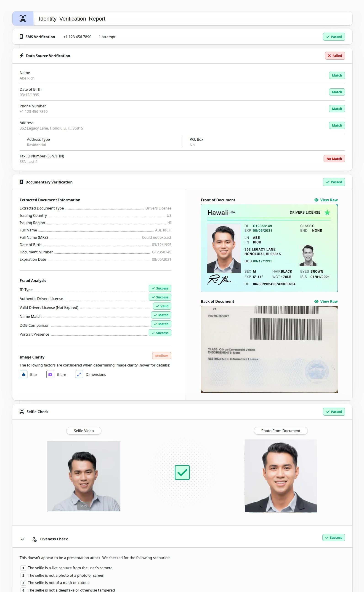
Task: Click the 1 attempt text
Action: click(107, 37)
